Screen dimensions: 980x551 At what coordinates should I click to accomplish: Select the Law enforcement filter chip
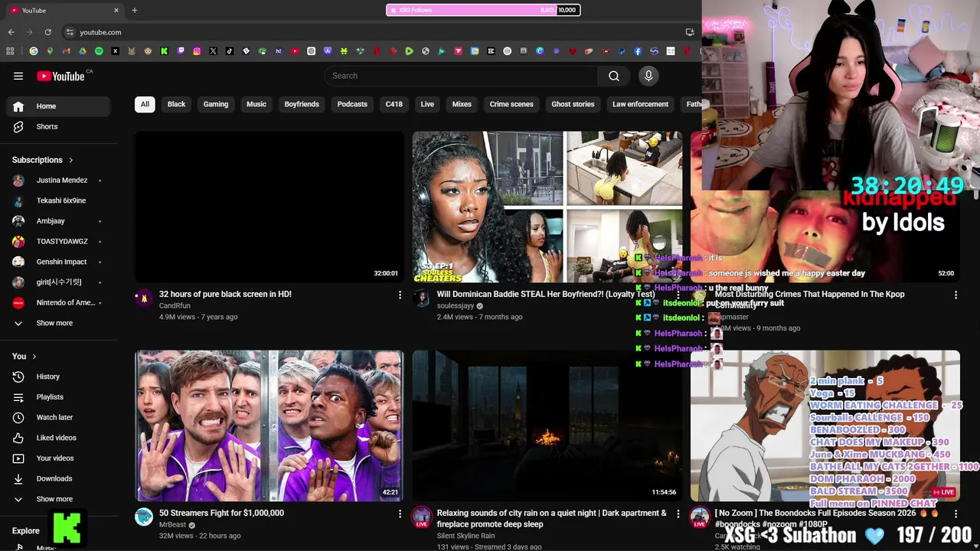click(640, 104)
